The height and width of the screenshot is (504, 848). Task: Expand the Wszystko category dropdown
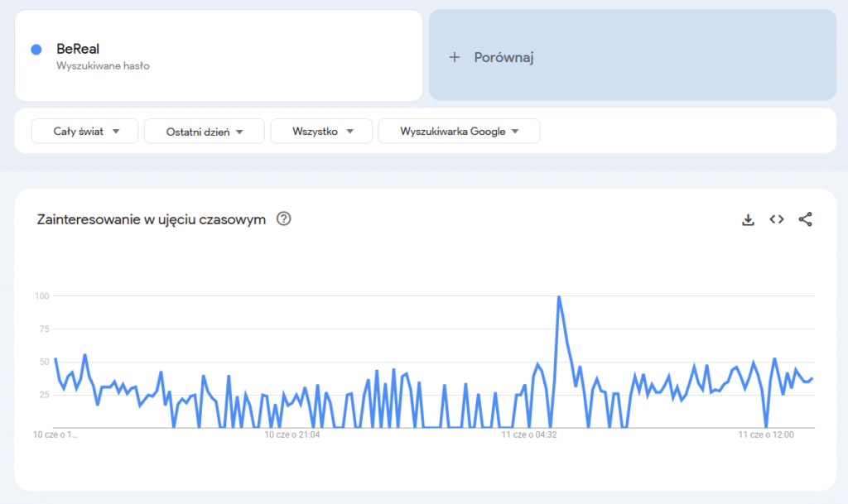[323, 131]
